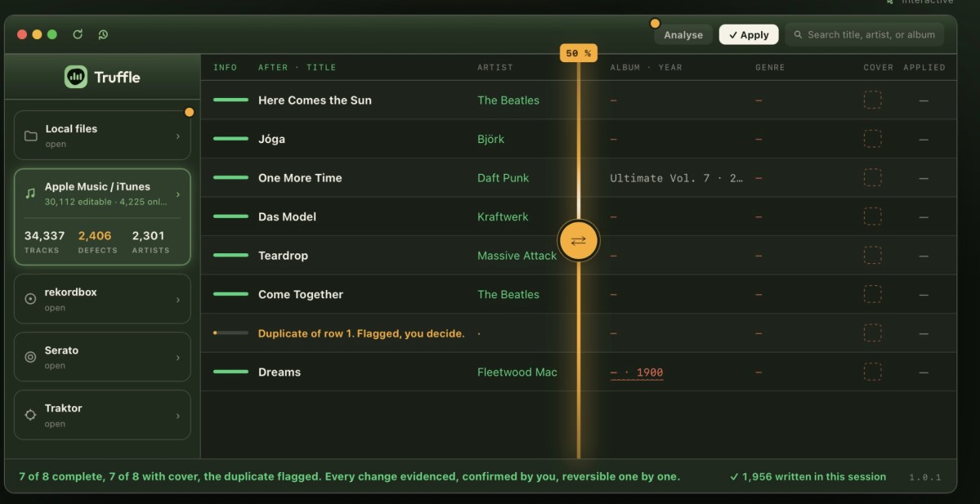Click the cover placeholder in the Jóga row
The height and width of the screenshot is (504, 980).
(x=872, y=139)
